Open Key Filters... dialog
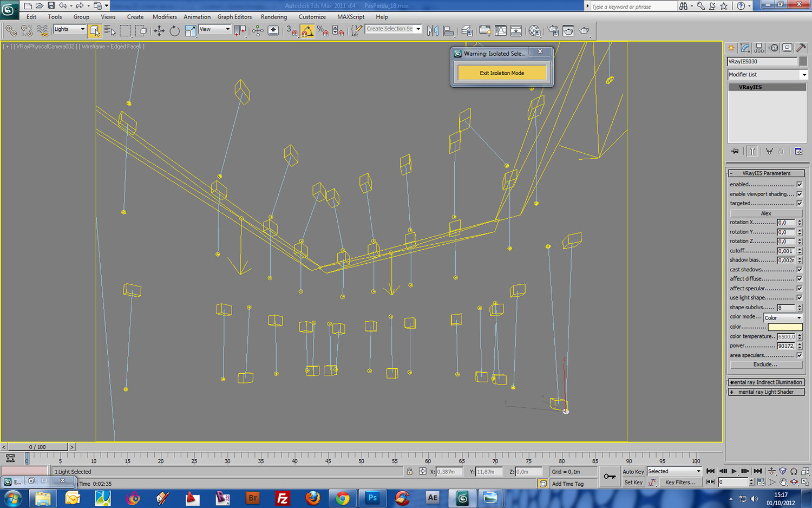This screenshot has height=508, width=812. pos(680,483)
